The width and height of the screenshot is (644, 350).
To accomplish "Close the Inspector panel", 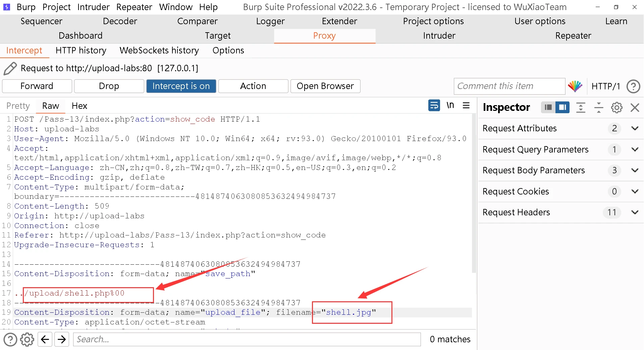I will [635, 107].
